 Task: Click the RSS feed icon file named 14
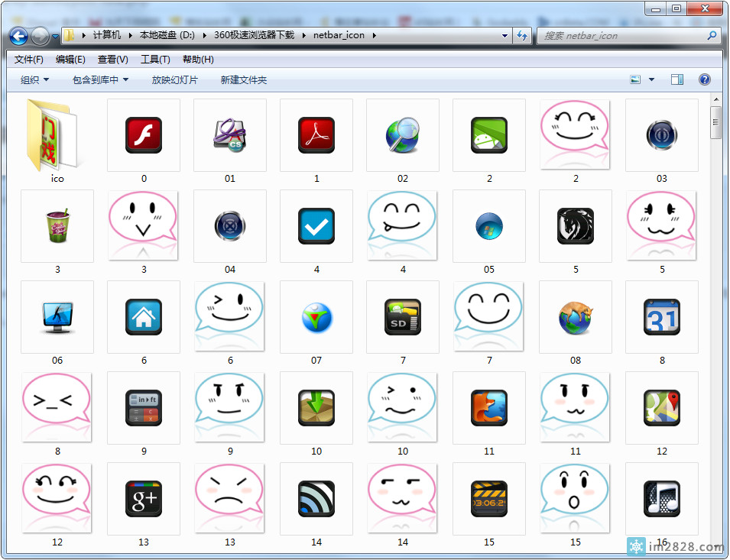click(x=316, y=500)
